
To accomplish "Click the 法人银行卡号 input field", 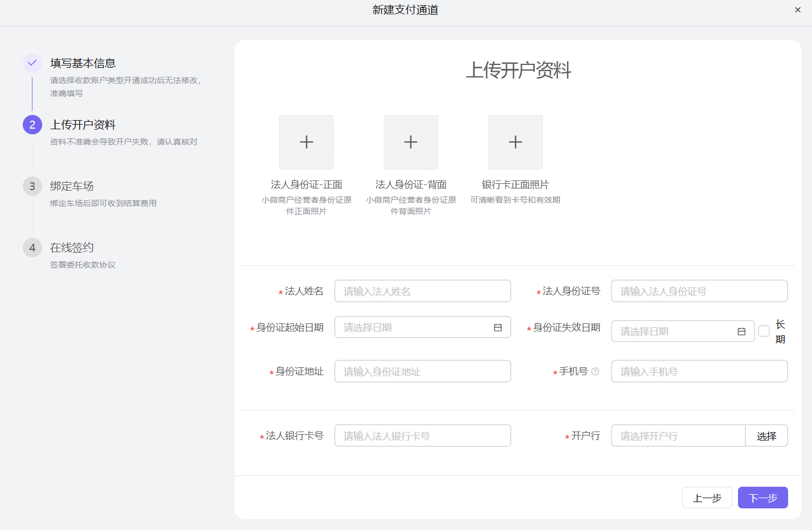I will [x=422, y=435].
